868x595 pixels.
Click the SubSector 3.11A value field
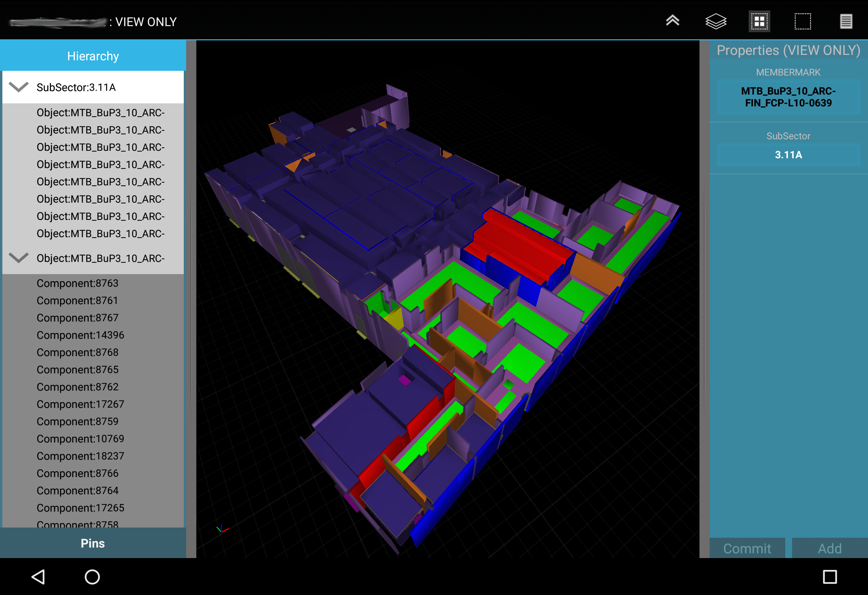[x=788, y=155]
